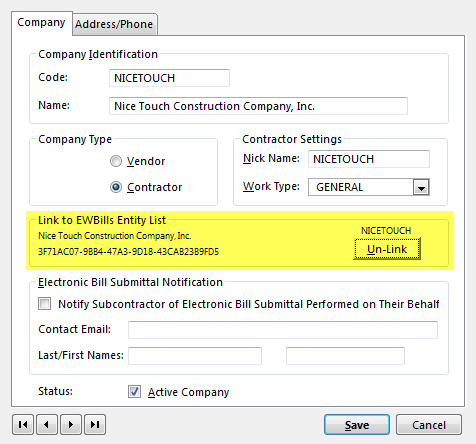This screenshot has width=476, height=444.
Task: Select the Contractor radio button
Action: (116, 187)
